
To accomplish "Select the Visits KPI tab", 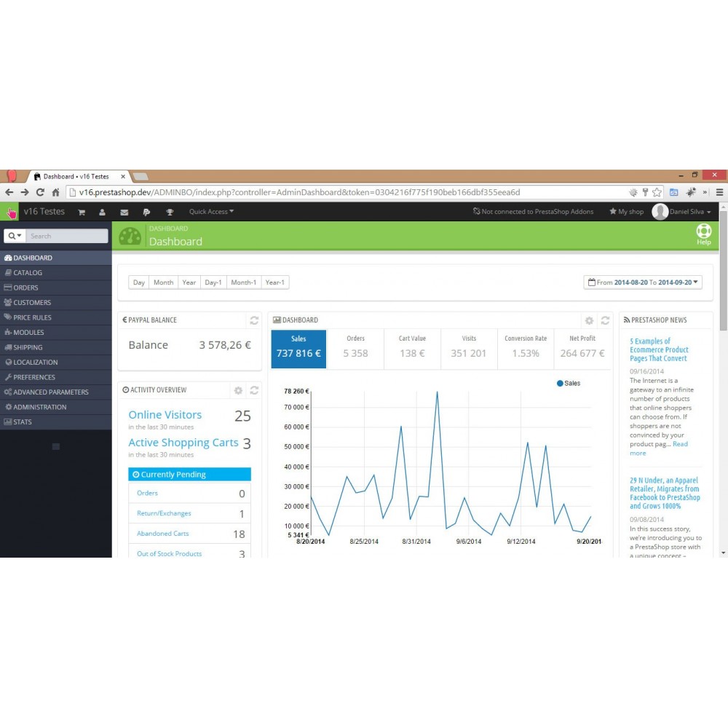I will 469,349.
